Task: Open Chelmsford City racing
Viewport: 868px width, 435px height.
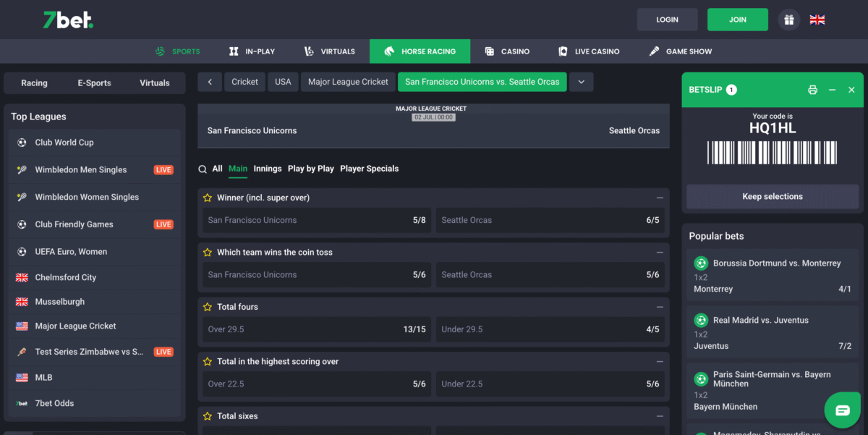Action: [x=95, y=277]
